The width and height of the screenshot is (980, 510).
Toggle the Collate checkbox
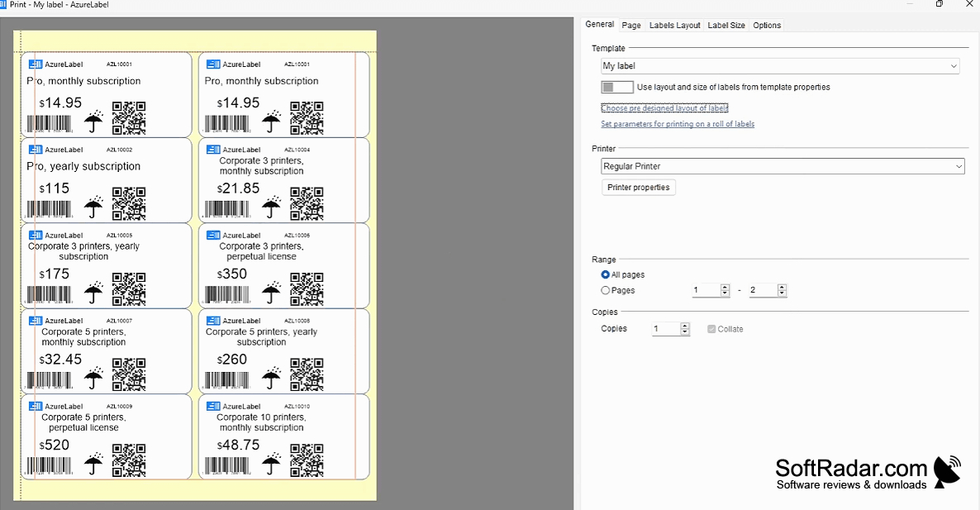pos(711,329)
